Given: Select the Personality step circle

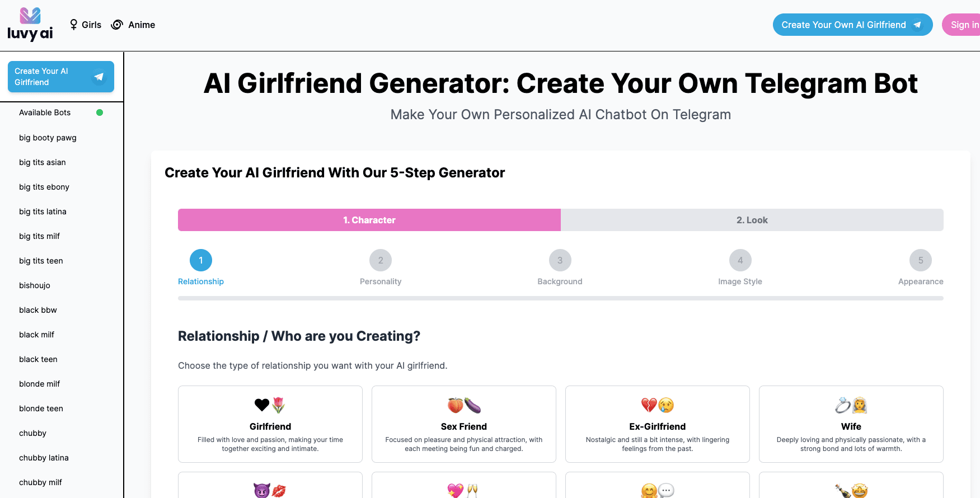Looking at the screenshot, I should click(381, 260).
